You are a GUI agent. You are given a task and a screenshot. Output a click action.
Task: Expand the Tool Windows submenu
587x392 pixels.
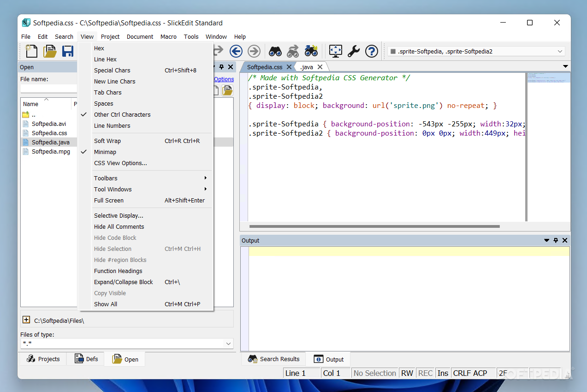[146, 189]
